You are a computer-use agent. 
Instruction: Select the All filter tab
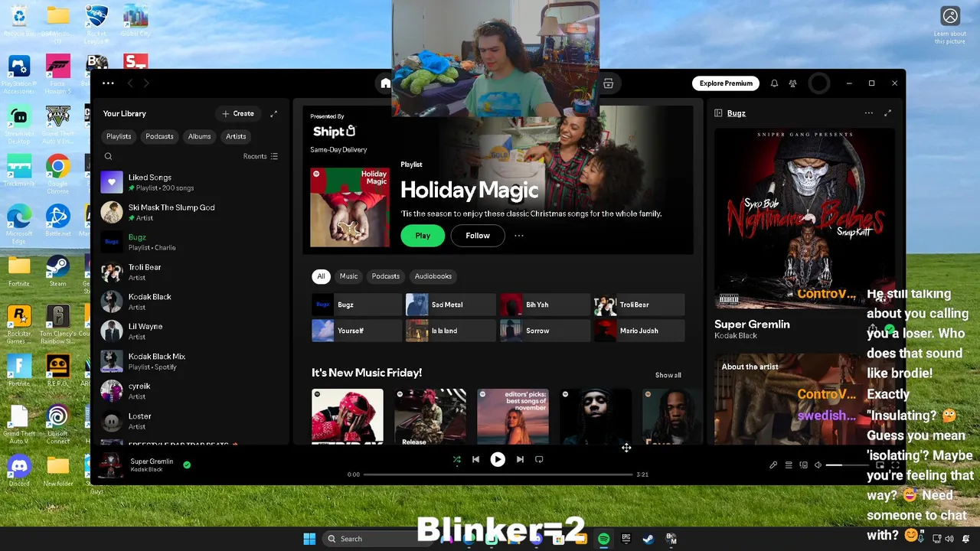[x=321, y=276]
